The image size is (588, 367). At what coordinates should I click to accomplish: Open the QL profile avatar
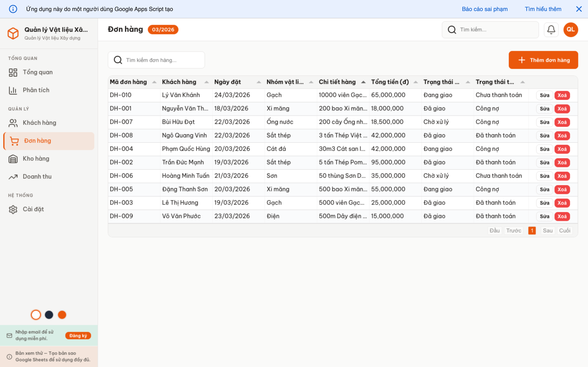pyautogui.click(x=570, y=29)
